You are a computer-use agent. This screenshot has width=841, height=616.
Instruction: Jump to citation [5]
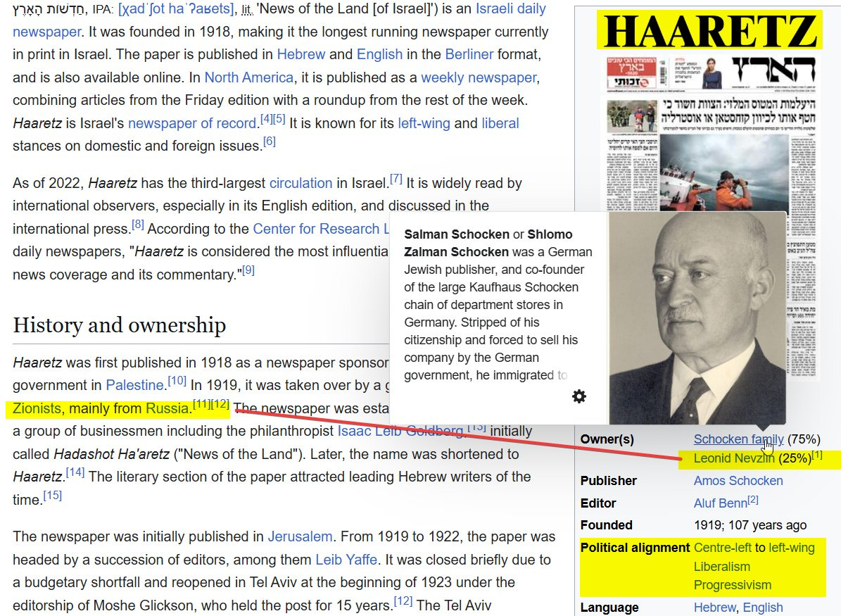(279, 118)
